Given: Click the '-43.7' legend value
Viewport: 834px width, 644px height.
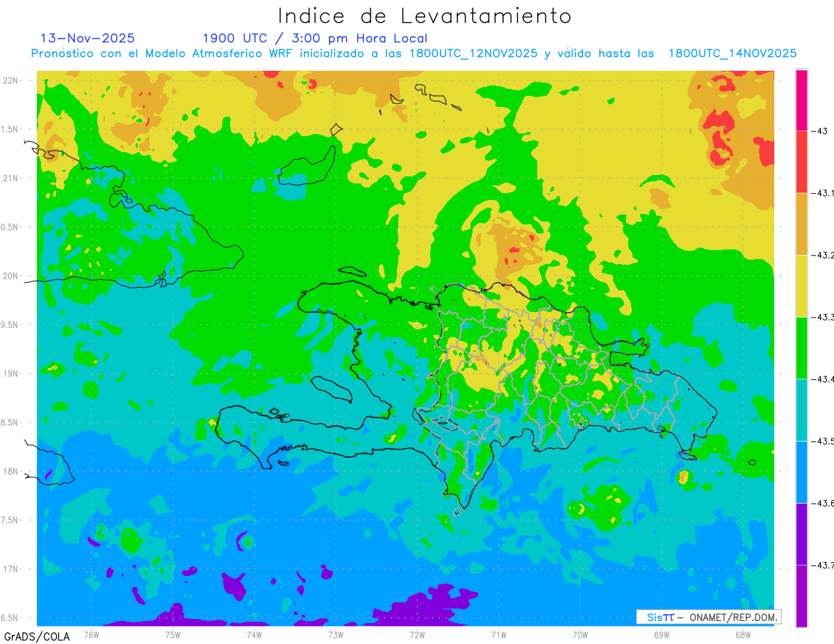Looking at the screenshot, I should [824, 565].
